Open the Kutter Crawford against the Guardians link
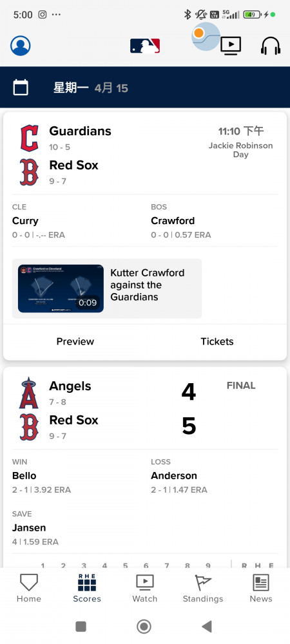This screenshot has height=644, width=290. pos(148,285)
